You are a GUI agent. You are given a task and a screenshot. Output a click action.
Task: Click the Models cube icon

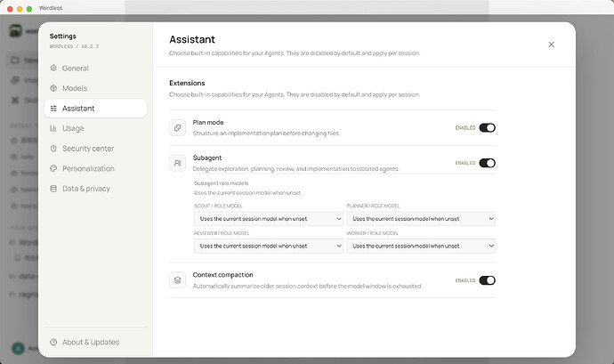pos(53,88)
